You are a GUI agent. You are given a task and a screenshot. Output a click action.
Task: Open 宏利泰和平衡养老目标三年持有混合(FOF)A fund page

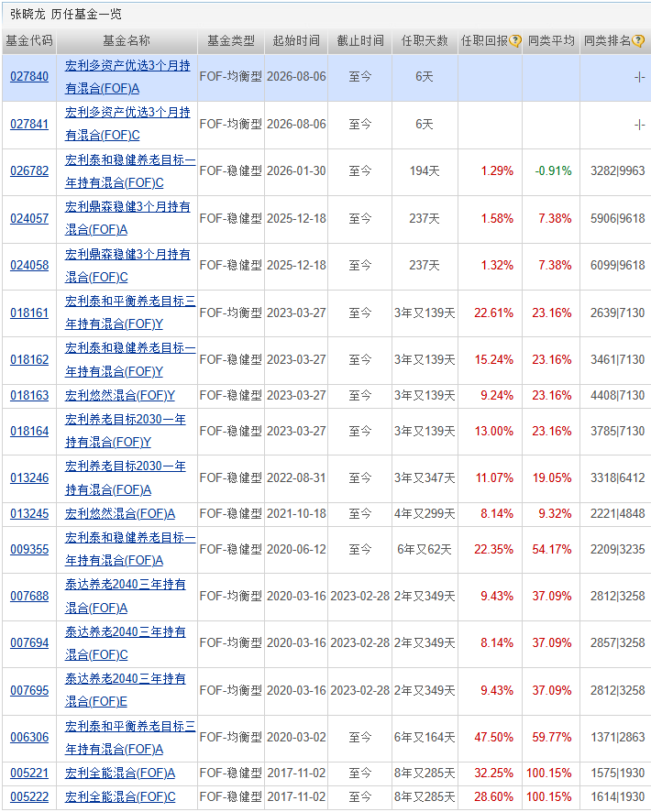130,738
